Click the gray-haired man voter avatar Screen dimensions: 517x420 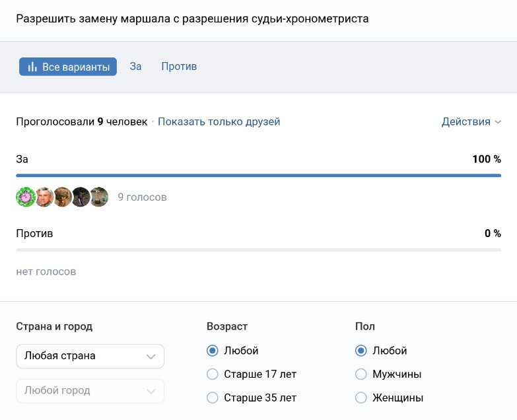coord(44,197)
